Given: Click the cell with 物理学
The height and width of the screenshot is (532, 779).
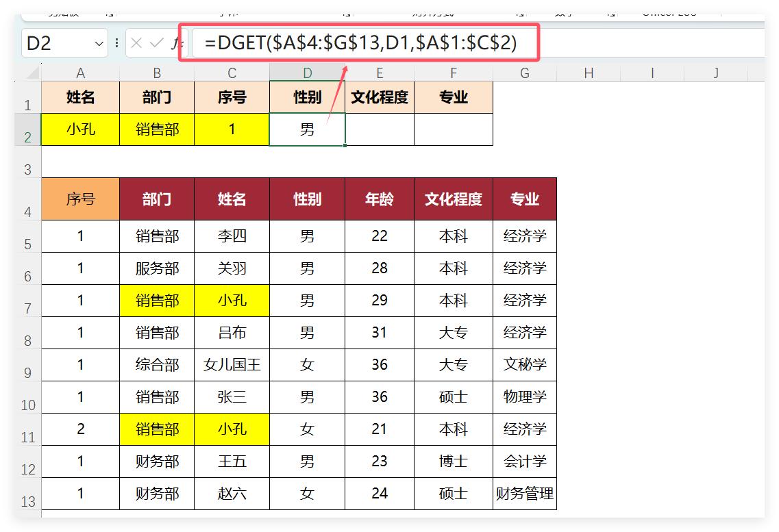Looking at the screenshot, I should pos(525,398).
